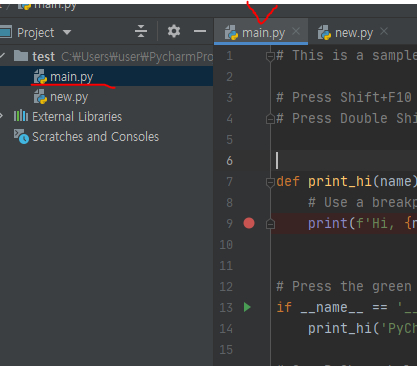Image resolution: width=417 pixels, height=366 pixels.
Task: Click the 'def print_hi(name)' code line
Action: pos(347,182)
